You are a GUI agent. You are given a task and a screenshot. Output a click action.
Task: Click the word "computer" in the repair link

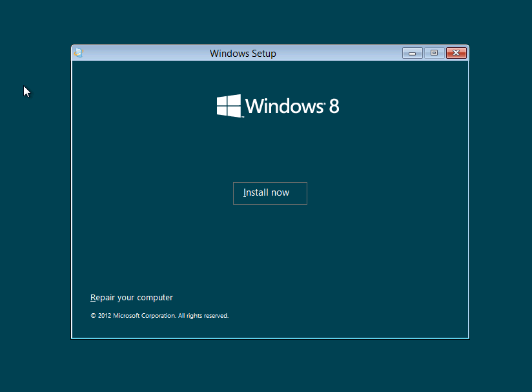coord(154,298)
